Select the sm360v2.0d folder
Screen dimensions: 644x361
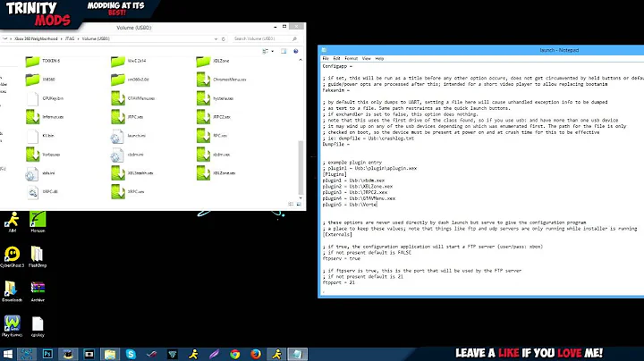130,80
